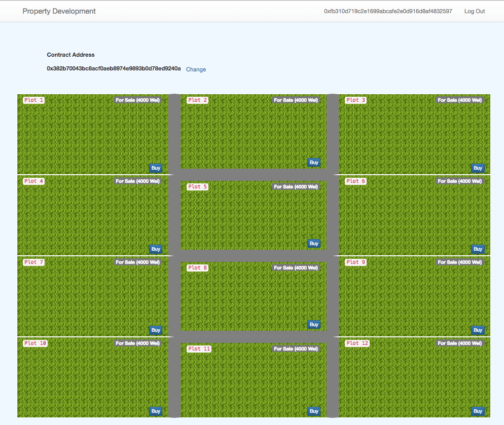Buy Plot 8
This screenshot has height=425, width=504.
tap(314, 325)
